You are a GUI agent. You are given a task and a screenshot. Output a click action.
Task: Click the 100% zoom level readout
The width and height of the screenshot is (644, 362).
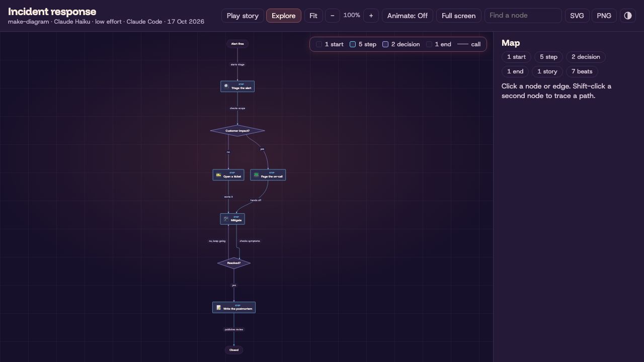pyautogui.click(x=352, y=16)
